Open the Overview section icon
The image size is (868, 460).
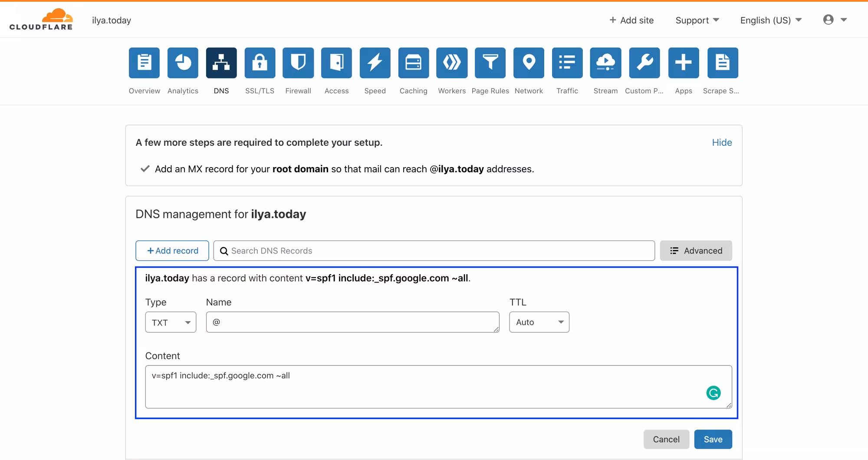tap(144, 63)
